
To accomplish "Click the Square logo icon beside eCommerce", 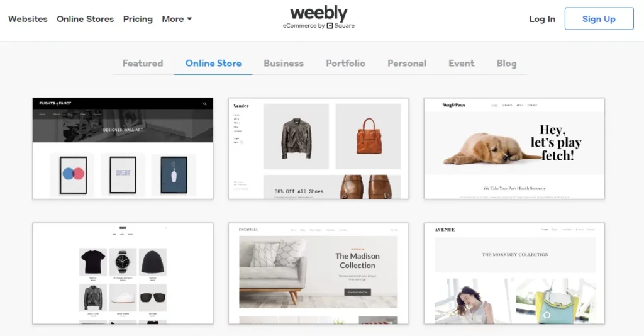I will tap(330, 26).
